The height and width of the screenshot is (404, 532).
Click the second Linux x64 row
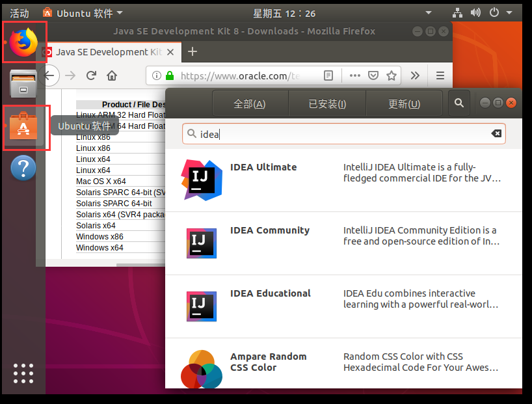pyautogui.click(x=120, y=170)
